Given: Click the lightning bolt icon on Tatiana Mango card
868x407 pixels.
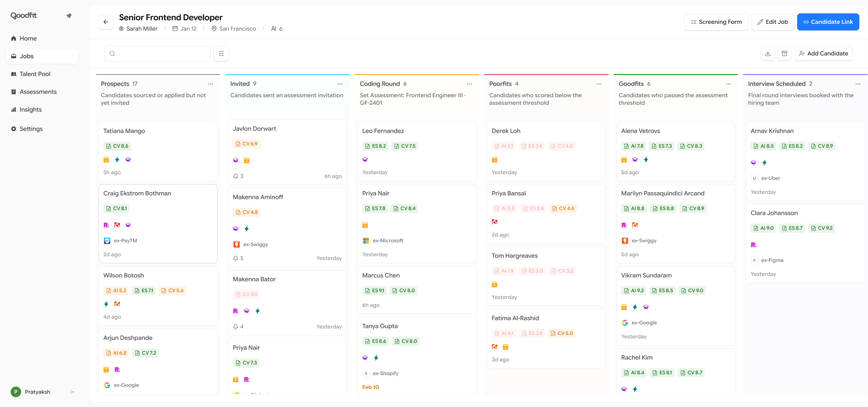Looking at the screenshot, I should click(117, 160).
